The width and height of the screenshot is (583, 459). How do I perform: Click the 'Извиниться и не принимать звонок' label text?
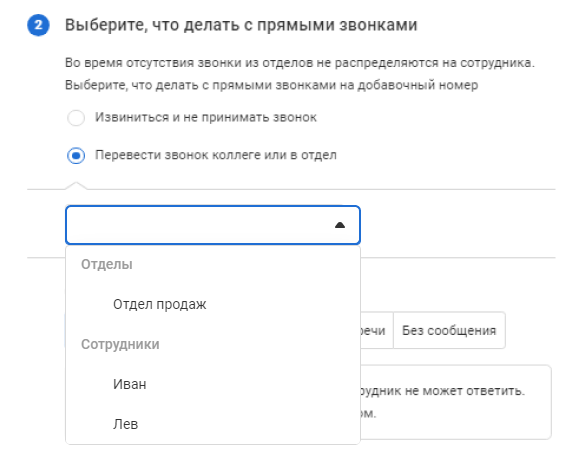206,118
